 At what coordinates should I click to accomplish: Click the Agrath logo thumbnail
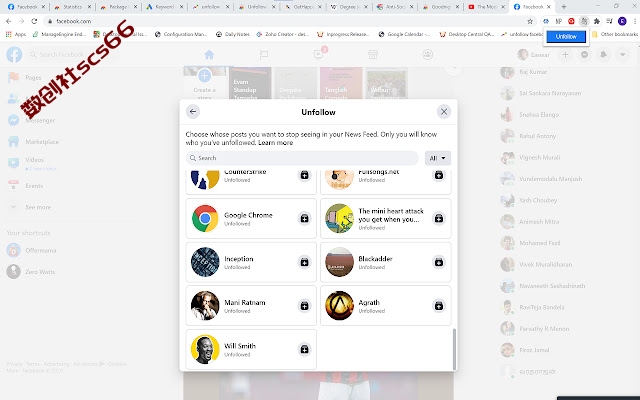pyautogui.click(x=339, y=305)
